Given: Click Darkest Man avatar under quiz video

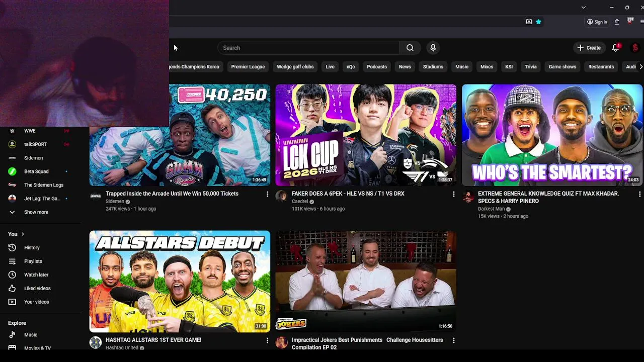Looking at the screenshot, I should point(468,196).
